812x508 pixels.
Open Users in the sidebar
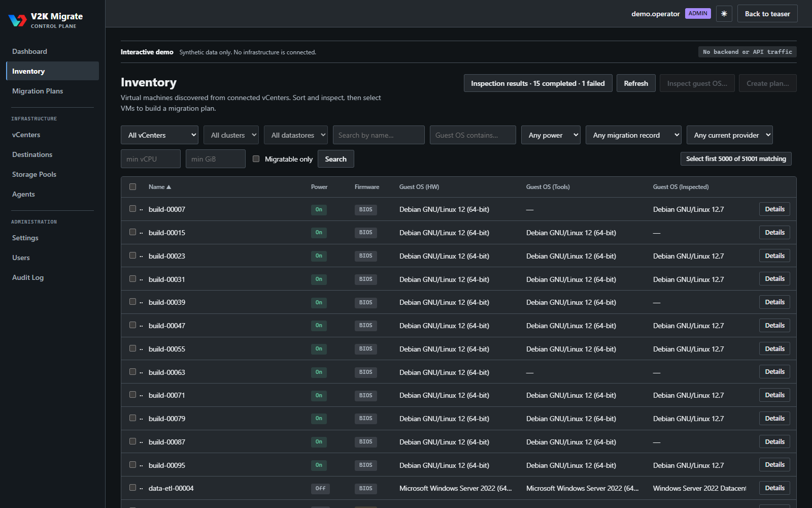52,258
